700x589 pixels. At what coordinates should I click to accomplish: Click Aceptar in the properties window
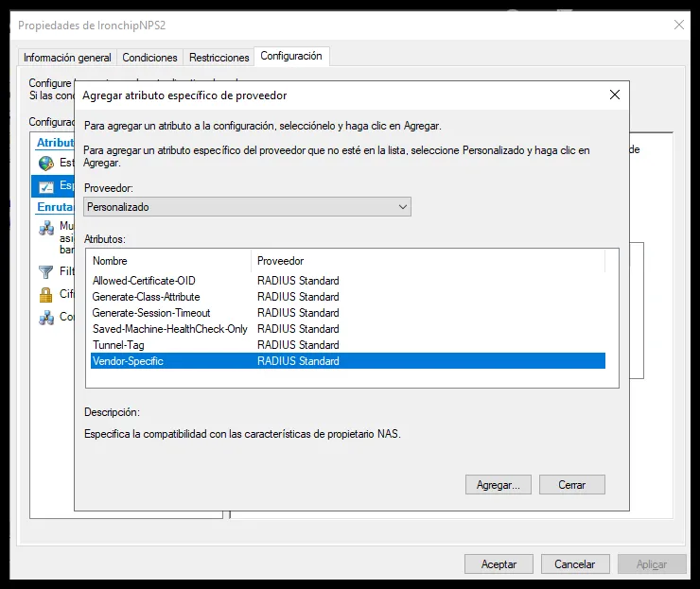click(x=499, y=564)
